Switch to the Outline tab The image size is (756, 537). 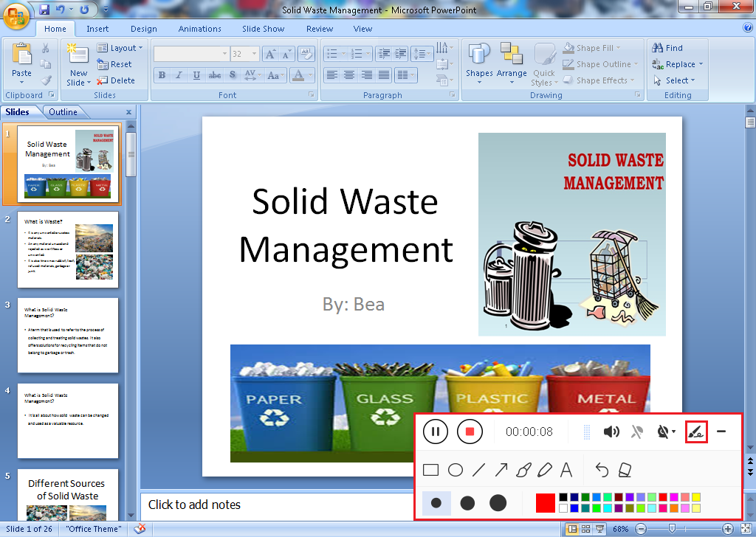click(64, 111)
